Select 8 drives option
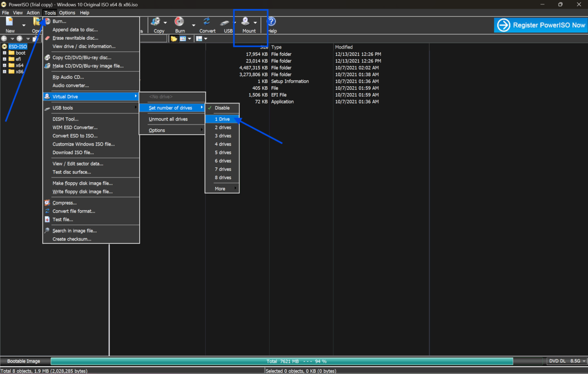 pyautogui.click(x=222, y=177)
